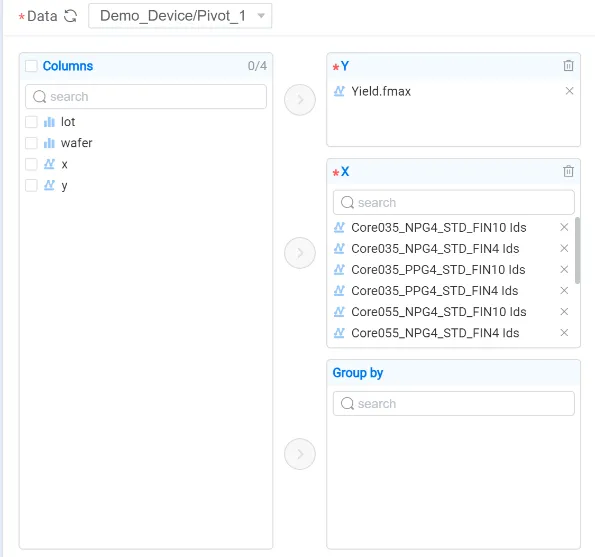Click the X list vertical scrollbar
Screen dimensions: 595x557
click(577, 250)
